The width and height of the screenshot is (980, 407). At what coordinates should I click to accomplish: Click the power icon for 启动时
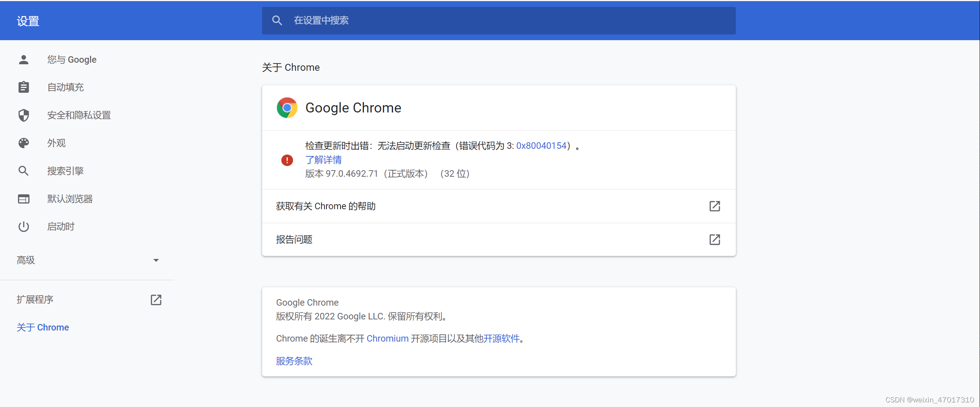coord(24,226)
